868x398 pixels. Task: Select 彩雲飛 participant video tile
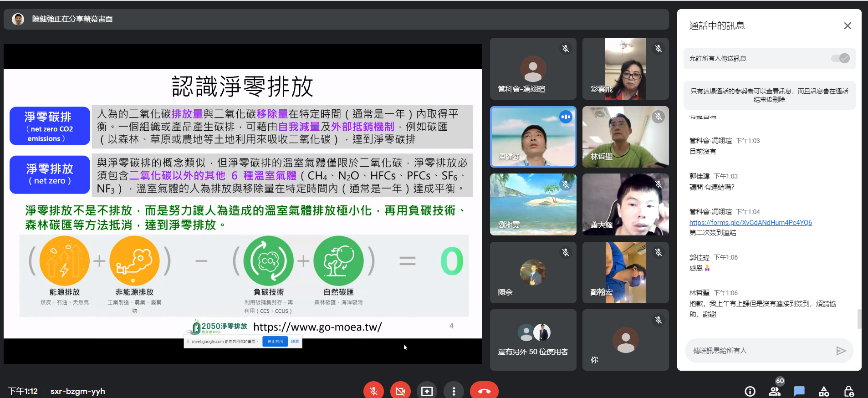click(625, 69)
